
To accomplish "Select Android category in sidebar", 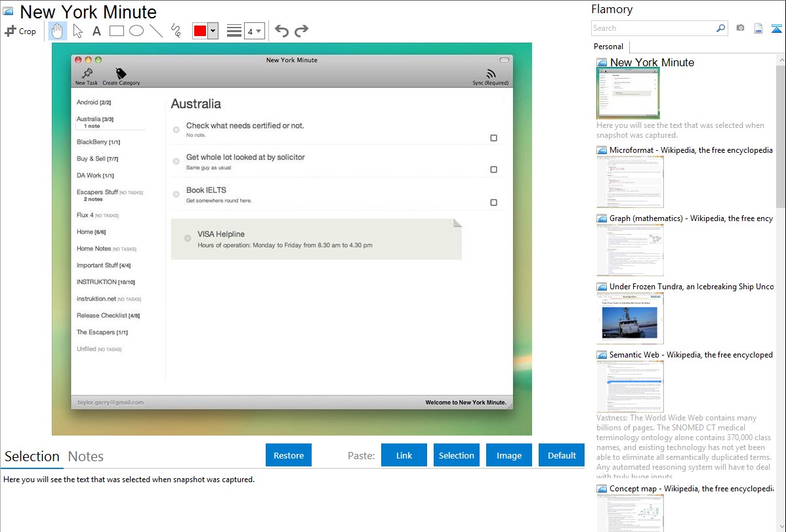I will coord(94,102).
